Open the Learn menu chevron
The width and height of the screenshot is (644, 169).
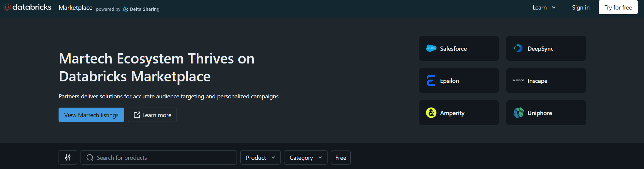point(554,7)
